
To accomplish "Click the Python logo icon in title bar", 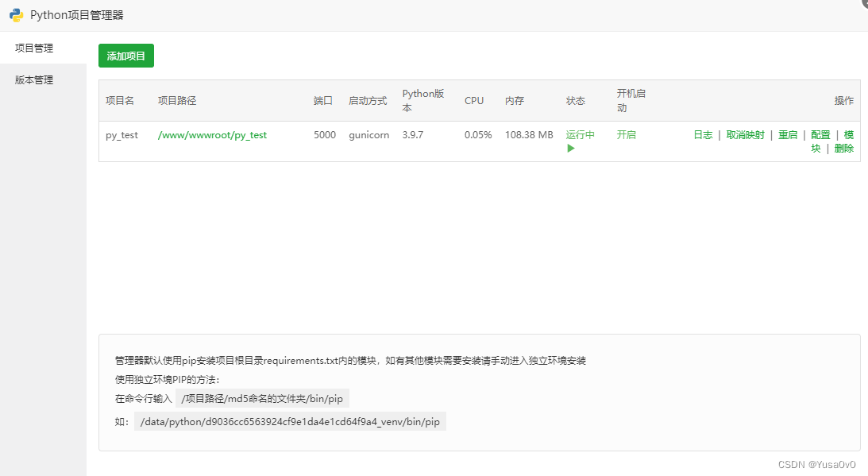I will (16, 15).
